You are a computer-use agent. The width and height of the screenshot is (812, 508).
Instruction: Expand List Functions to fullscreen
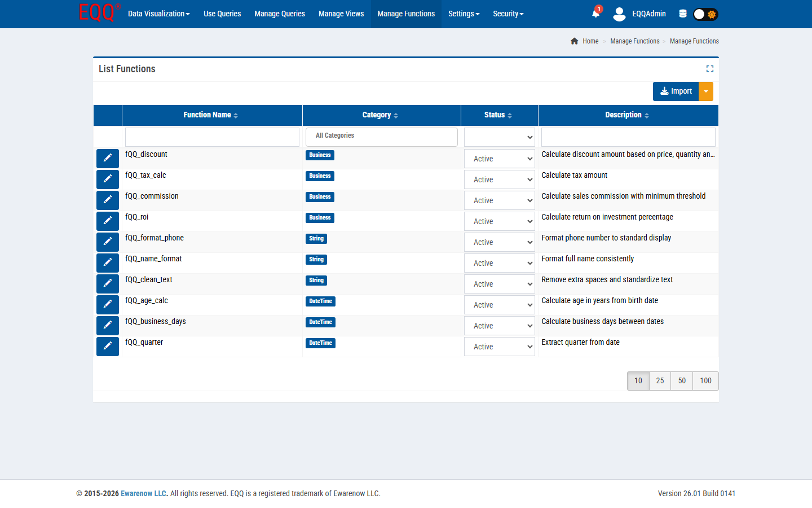coord(710,68)
